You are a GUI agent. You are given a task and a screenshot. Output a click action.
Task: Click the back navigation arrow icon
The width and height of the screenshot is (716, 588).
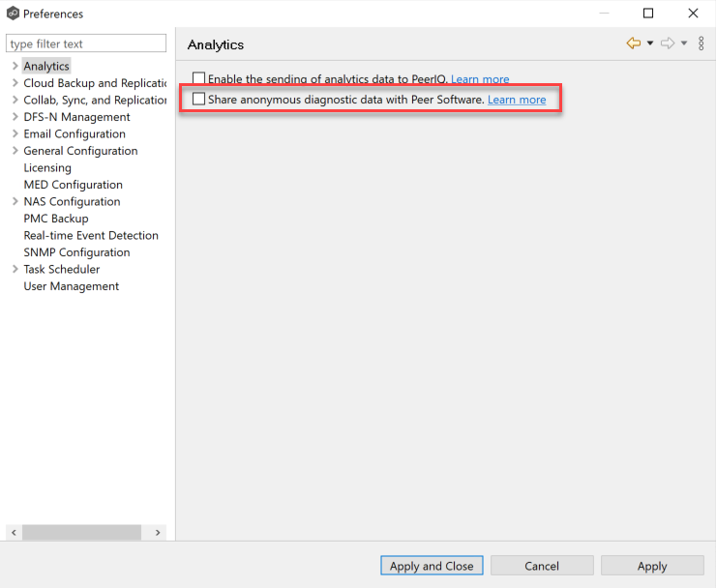tap(634, 44)
